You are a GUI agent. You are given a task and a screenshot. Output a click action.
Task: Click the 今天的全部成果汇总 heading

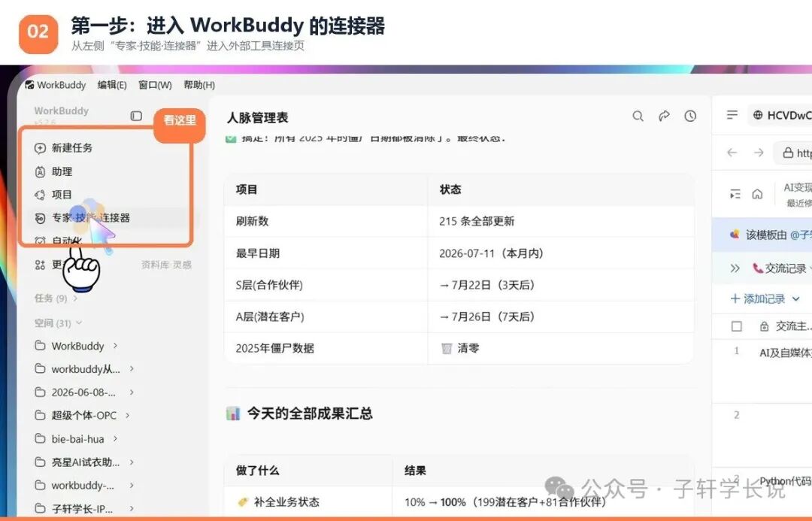coord(310,413)
